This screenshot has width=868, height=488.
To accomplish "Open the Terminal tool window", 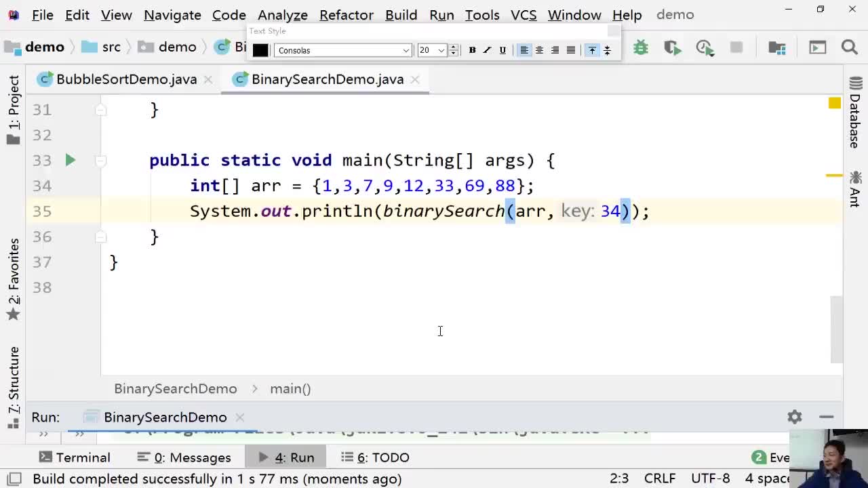I will 75,457.
